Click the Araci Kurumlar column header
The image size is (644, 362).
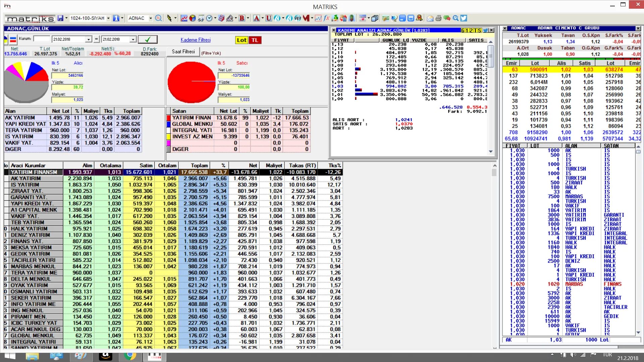pos(28,166)
